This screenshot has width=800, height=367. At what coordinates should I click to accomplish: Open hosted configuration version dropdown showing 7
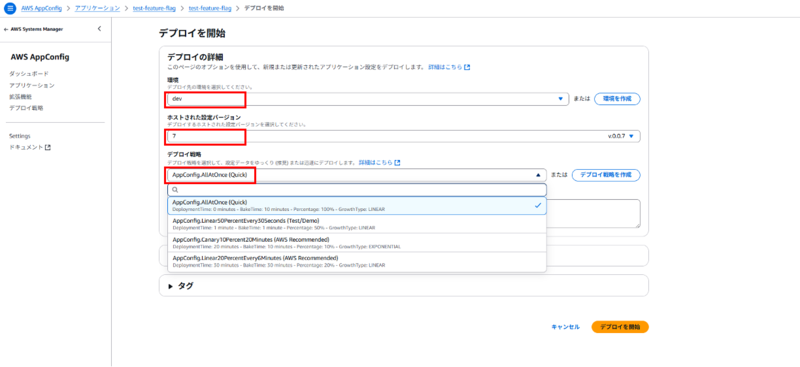pyautogui.click(x=404, y=136)
